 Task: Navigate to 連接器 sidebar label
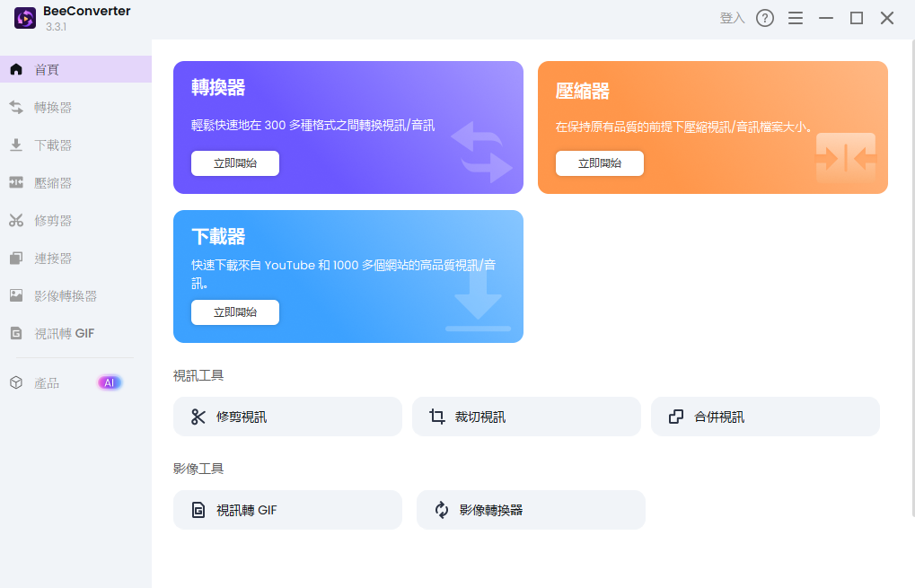tap(52, 259)
